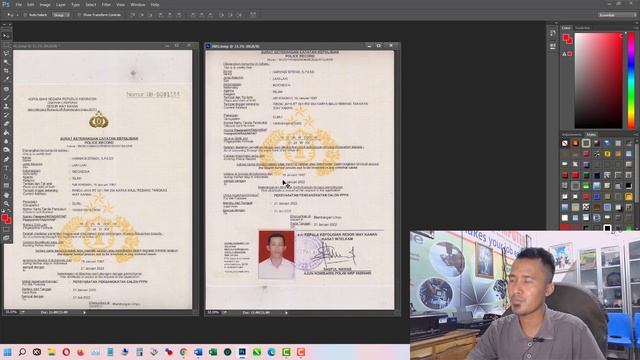Select the Horizontal Type tool
Screen dimensions: 640x360
(x=6, y=168)
